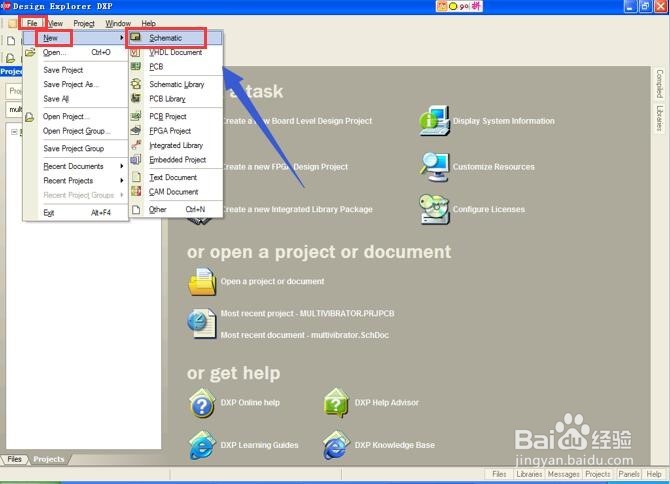This screenshot has height=484, width=670.
Task: Choose Save All
Action: tap(76, 99)
